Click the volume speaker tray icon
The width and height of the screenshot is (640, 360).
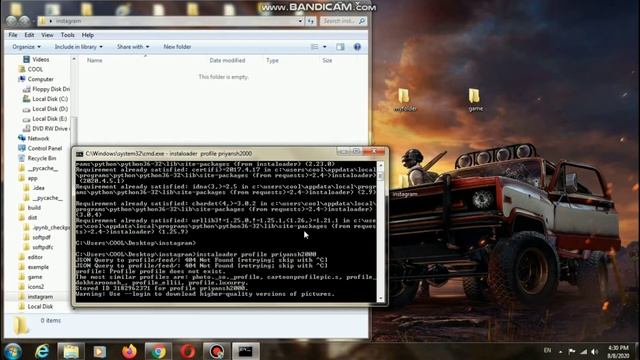595,351
